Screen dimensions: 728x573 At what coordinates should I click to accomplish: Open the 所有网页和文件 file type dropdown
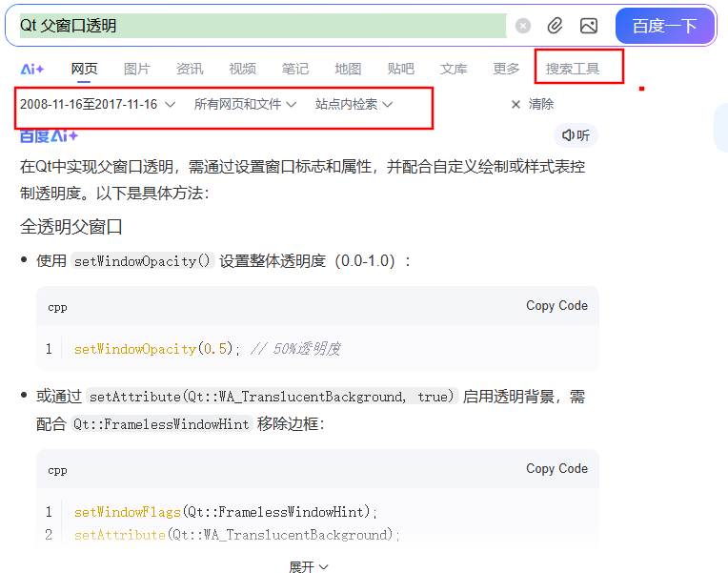(245, 104)
